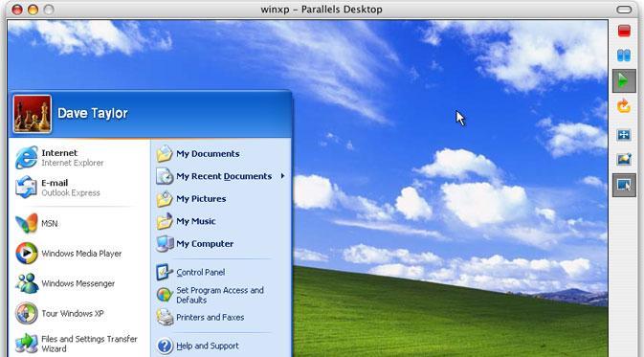Click the green Play button in Parallels sidebar

pyautogui.click(x=624, y=80)
